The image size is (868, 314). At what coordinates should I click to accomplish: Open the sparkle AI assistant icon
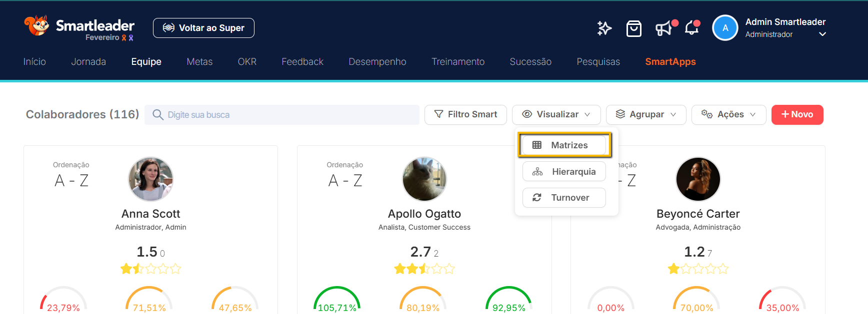click(x=604, y=28)
